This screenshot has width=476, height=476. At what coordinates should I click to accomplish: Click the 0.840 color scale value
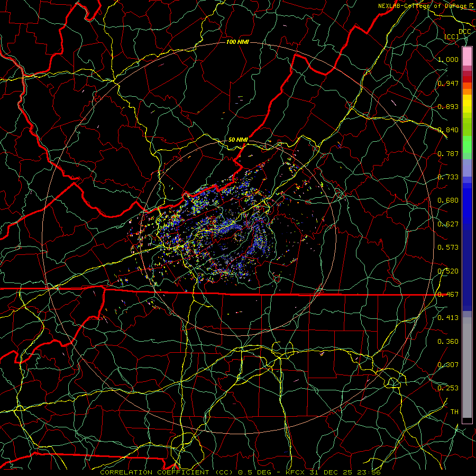click(x=448, y=130)
